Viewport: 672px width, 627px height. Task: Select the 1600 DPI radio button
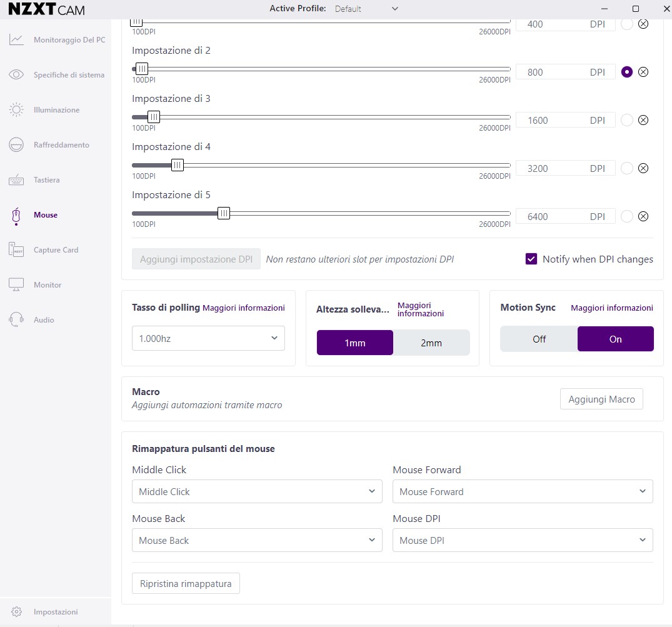pyautogui.click(x=627, y=120)
